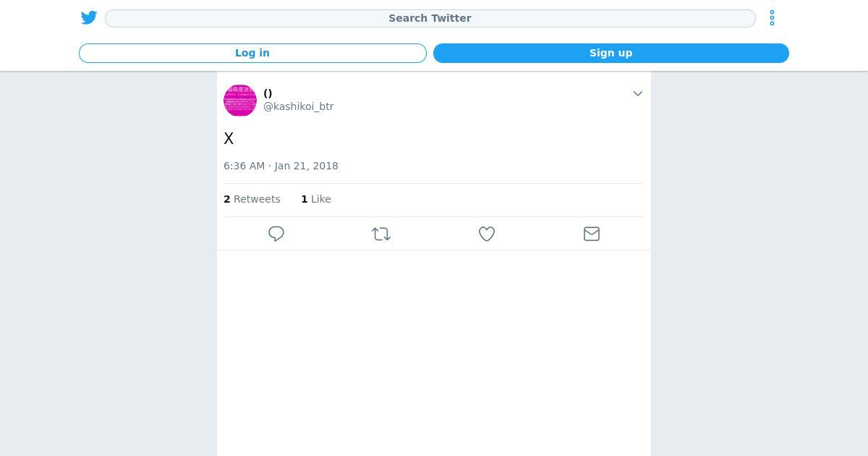868x456 pixels.
Task: Click the retweet arrows icon
Action: (381, 234)
